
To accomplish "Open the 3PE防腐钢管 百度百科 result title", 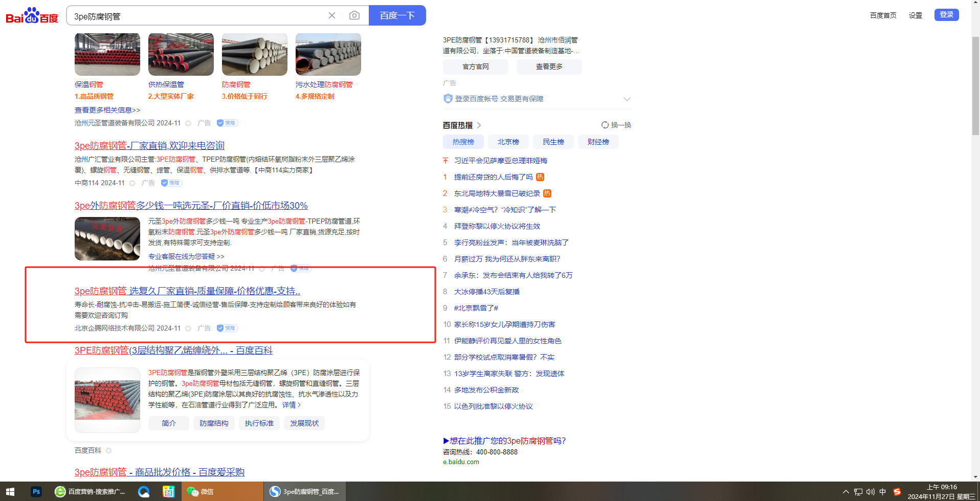I will [173, 351].
